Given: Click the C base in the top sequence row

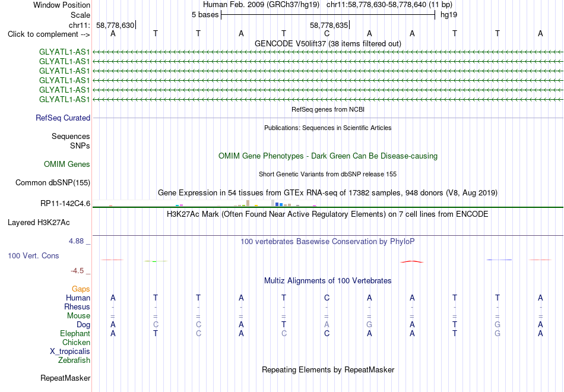Looking at the screenshot, I should click(327, 33).
